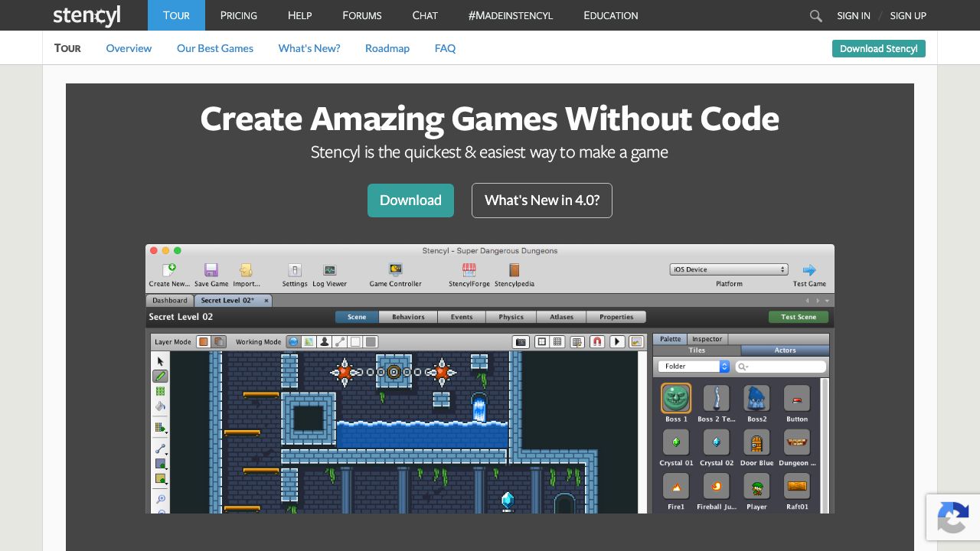
Task: Click the What's New in 4.0? button
Action: pos(542,201)
